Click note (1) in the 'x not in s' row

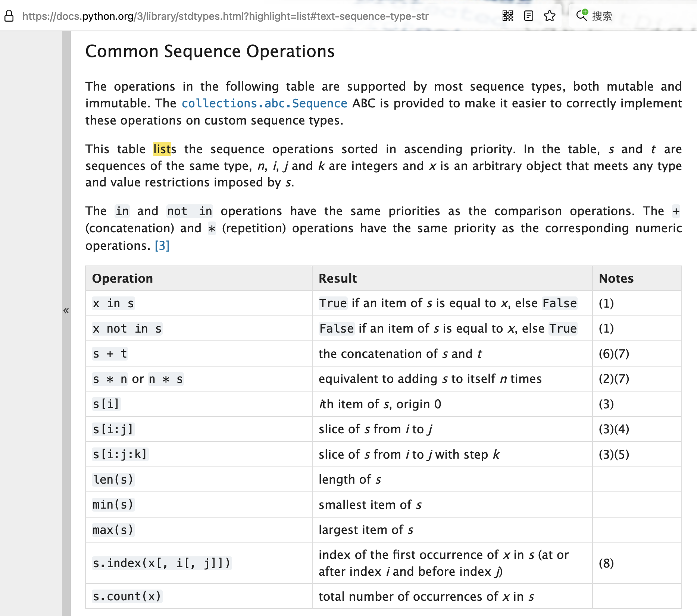606,329
